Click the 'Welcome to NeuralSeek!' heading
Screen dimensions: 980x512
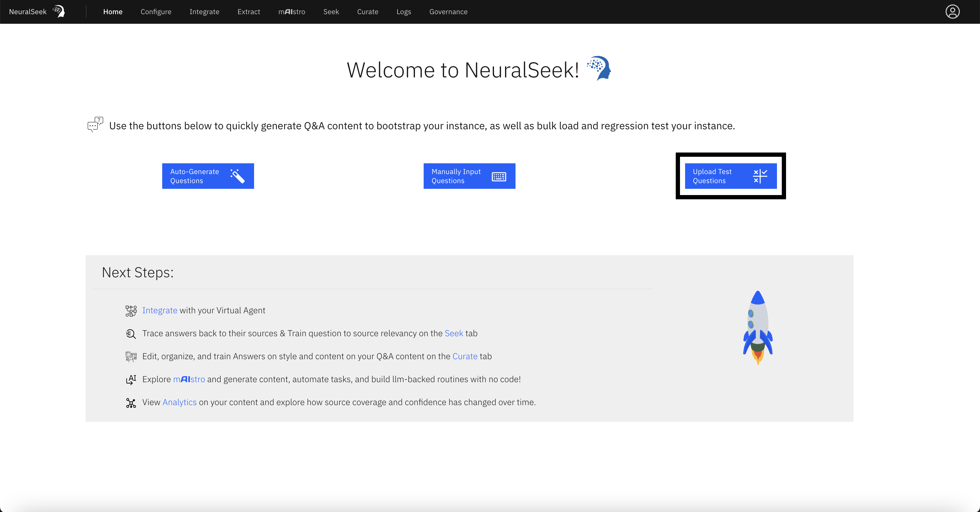462,70
